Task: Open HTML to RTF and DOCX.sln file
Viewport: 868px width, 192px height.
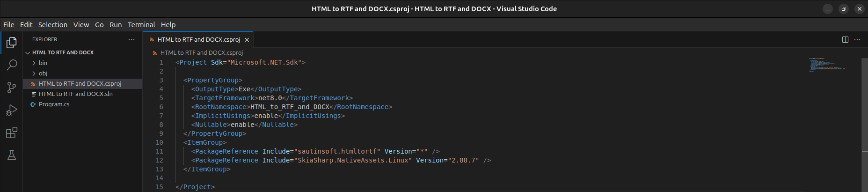Action: click(75, 94)
